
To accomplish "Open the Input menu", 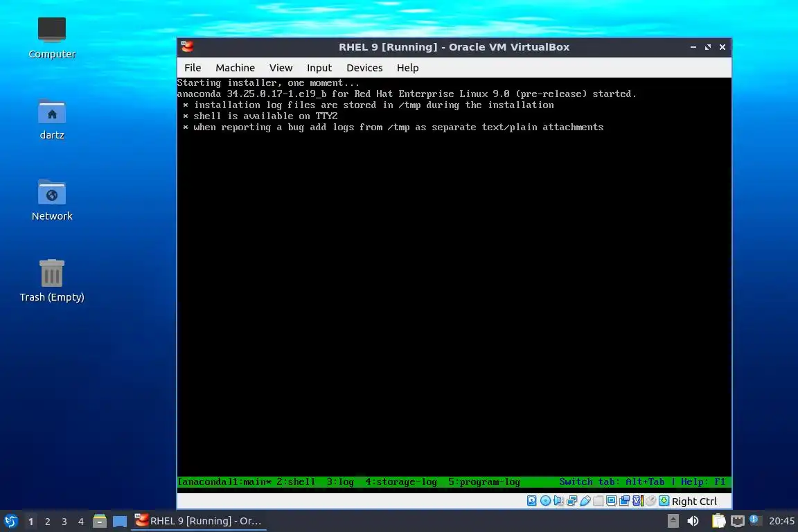I will tap(319, 68).
